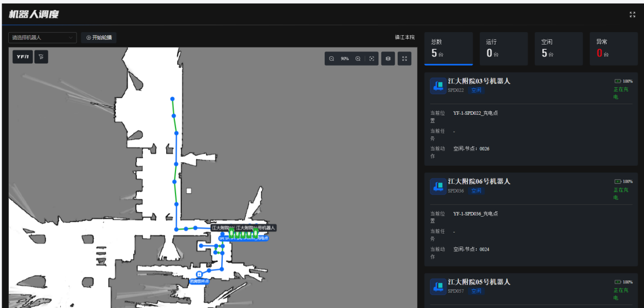The width and height of the screenshot is (644, 308).
Task: Click the 药房放料点 label on the map
Action: point(199,282)
